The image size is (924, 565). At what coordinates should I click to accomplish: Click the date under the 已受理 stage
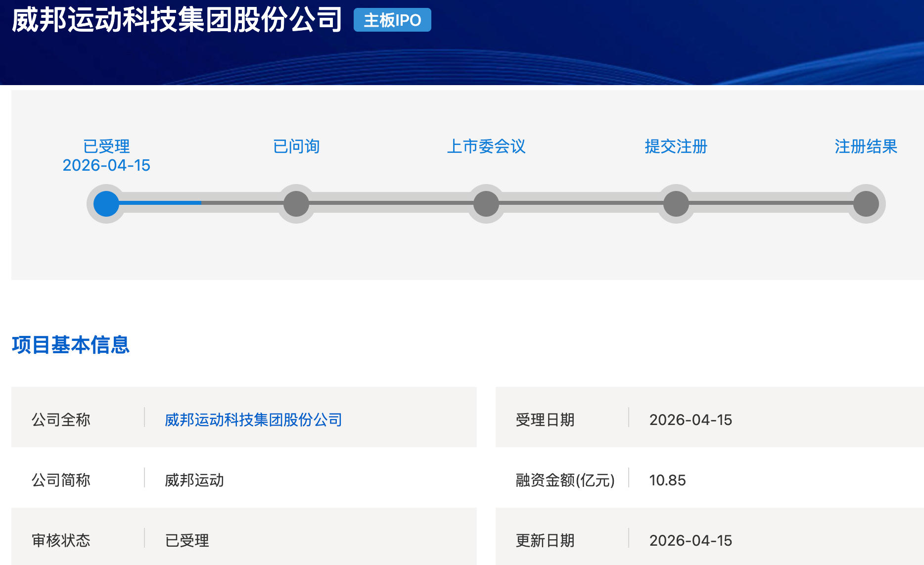(x=106, y=165)
